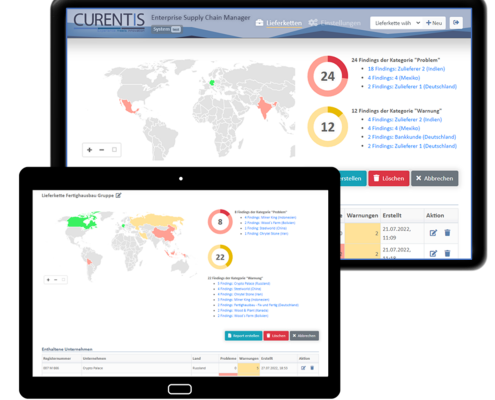
Task: Edit the Lieferkette Fertighausbau Gruppe name
Action: 118,195
